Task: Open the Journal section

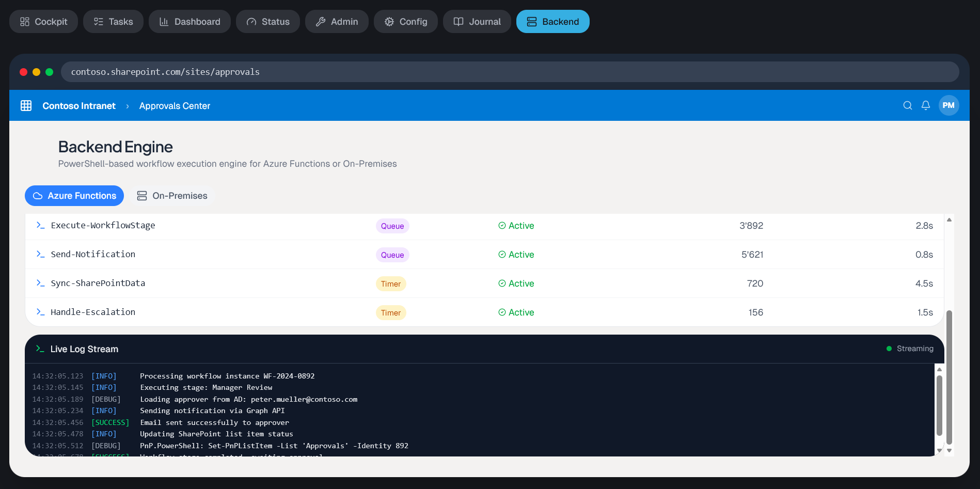Action: pos(477,21)
